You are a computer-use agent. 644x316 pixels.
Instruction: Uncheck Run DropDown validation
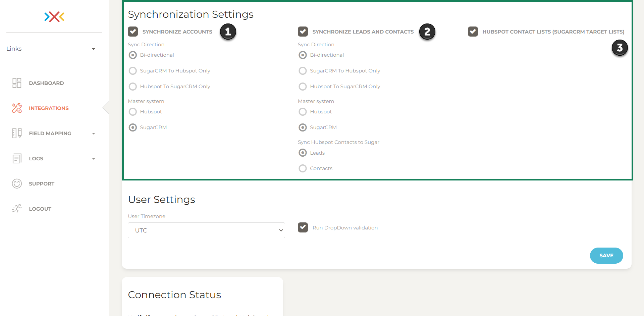(303, 227)
